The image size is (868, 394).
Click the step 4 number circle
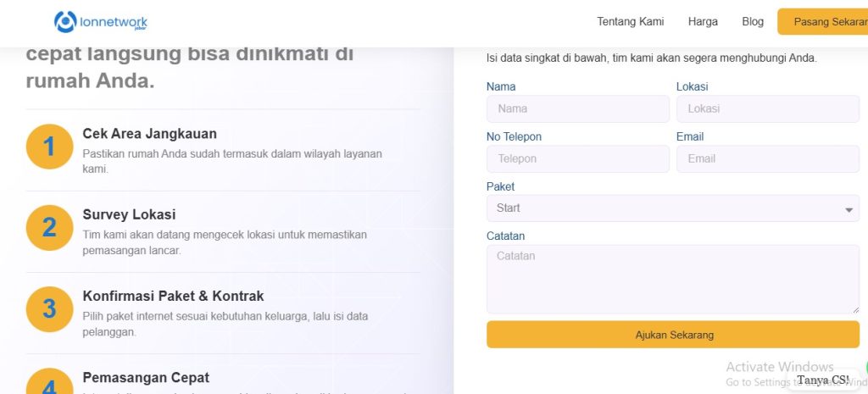[x=49, y=383]
